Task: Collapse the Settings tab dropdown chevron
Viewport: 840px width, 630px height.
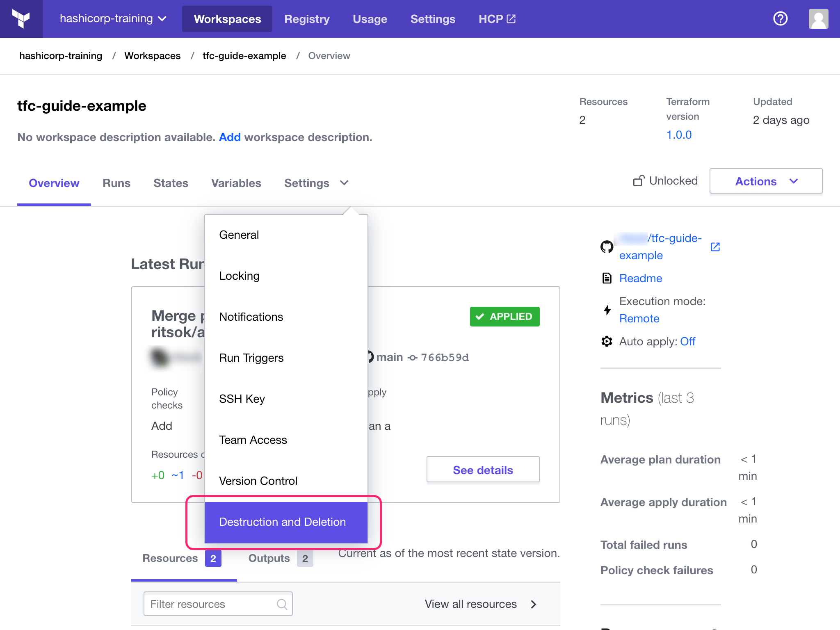Action: point(344,183)
